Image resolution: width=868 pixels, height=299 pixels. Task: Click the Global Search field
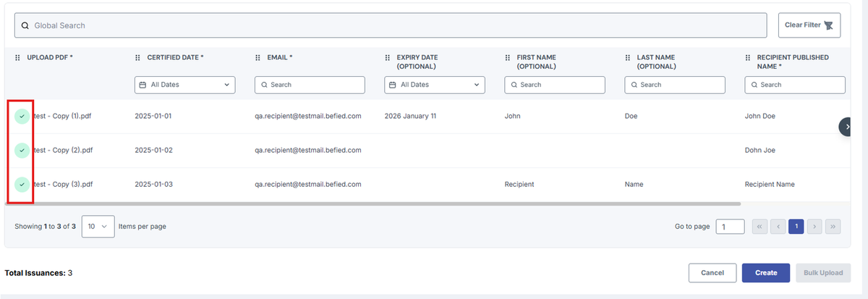(391, 25)
